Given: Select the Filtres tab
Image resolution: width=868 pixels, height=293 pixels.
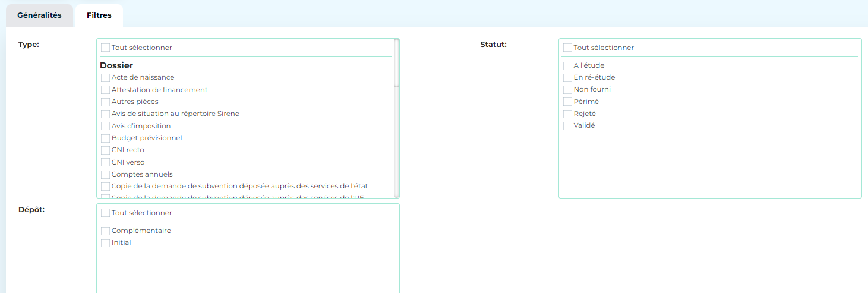Looking at the screenshot, I should pos(99,15).
